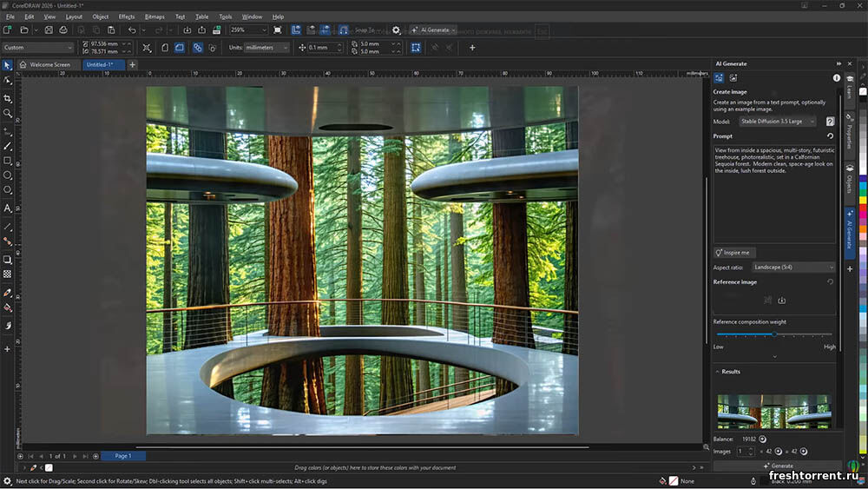Switch to the Welcome Screen tab
868x489 pixels.
pyautogui.click(x=49, y=64)
